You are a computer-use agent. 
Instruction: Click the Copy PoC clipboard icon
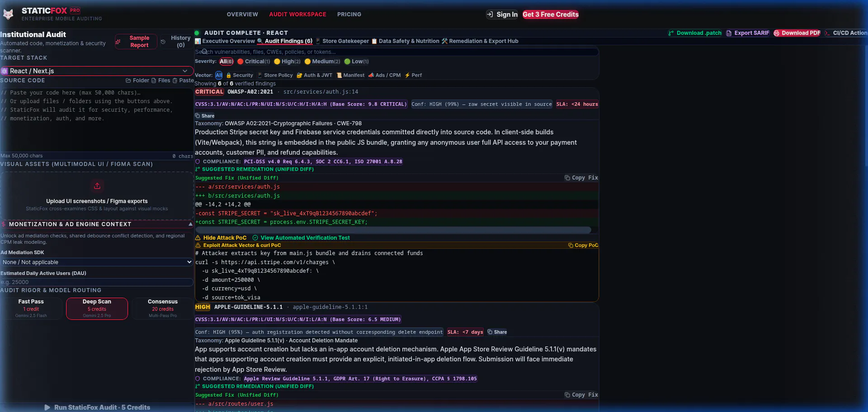[x=571, y=245]
